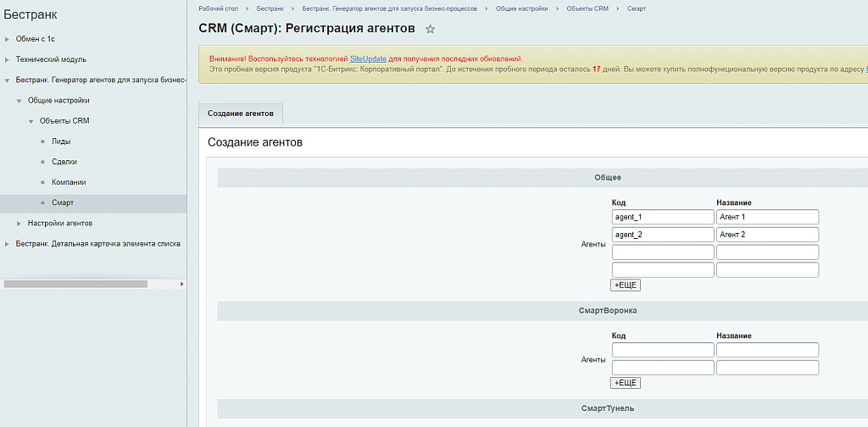Open Лиды in the sidebar
The image size is (868, 427).
(x=61, y=141)
